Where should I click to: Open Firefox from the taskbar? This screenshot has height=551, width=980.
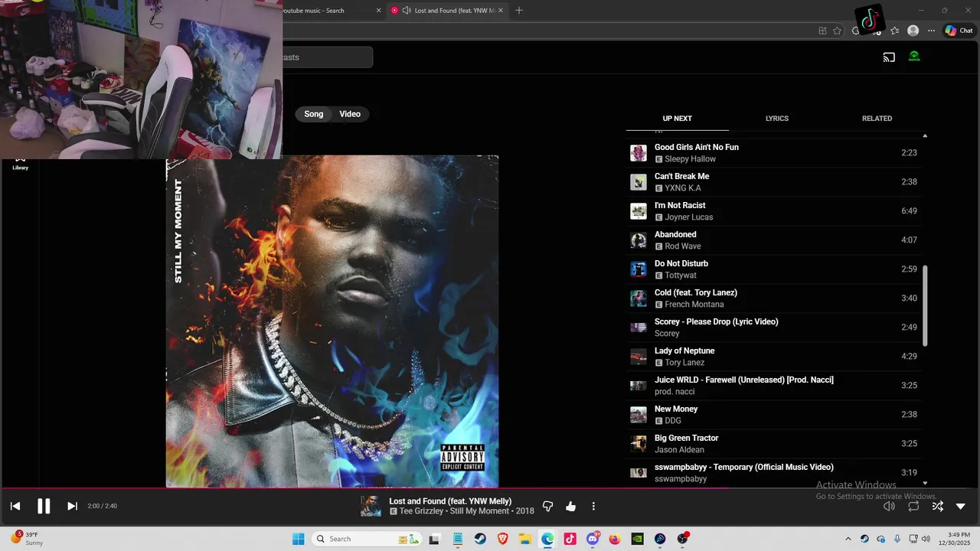click(615, 539)
